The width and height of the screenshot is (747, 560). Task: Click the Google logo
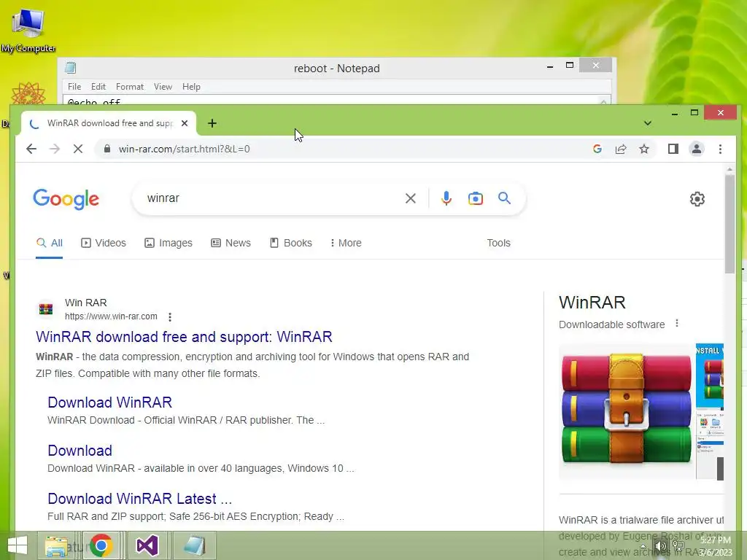coord(66,199)
